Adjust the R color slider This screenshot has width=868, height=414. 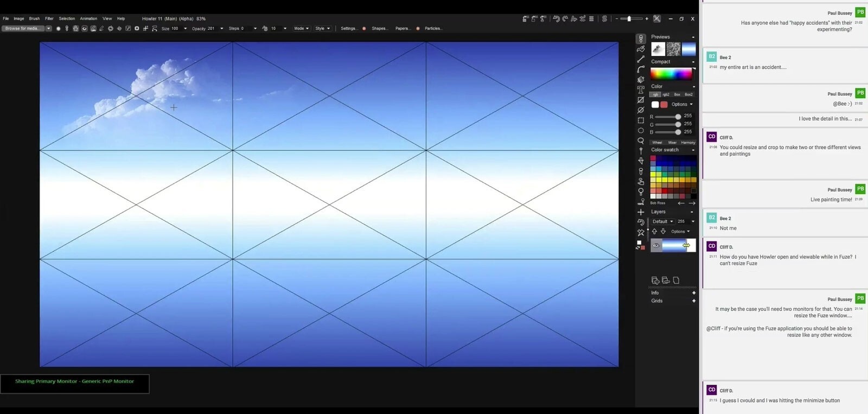coord(668,117)
